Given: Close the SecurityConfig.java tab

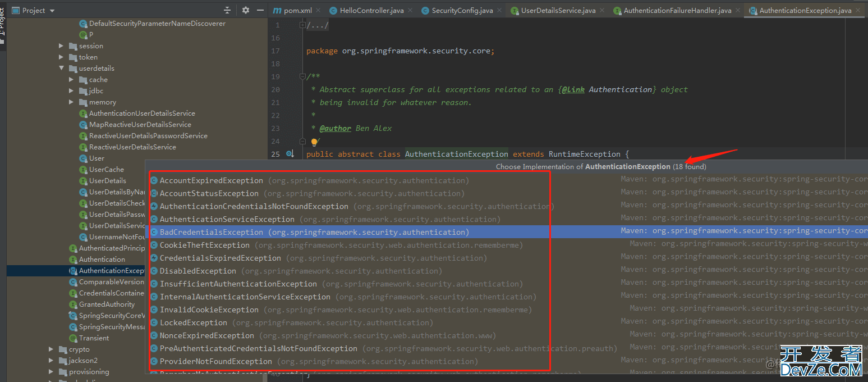Looking at the screenshot, I should click(x=499, y=11).
